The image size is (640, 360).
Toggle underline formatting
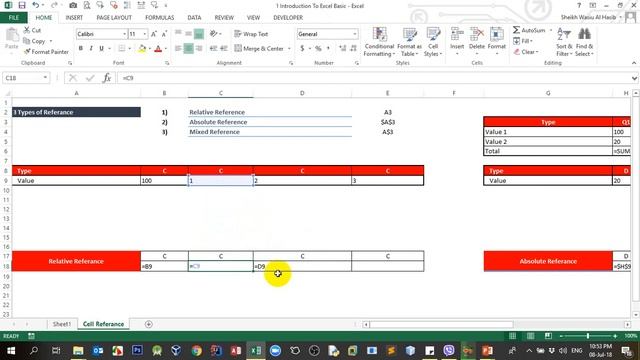101,49
